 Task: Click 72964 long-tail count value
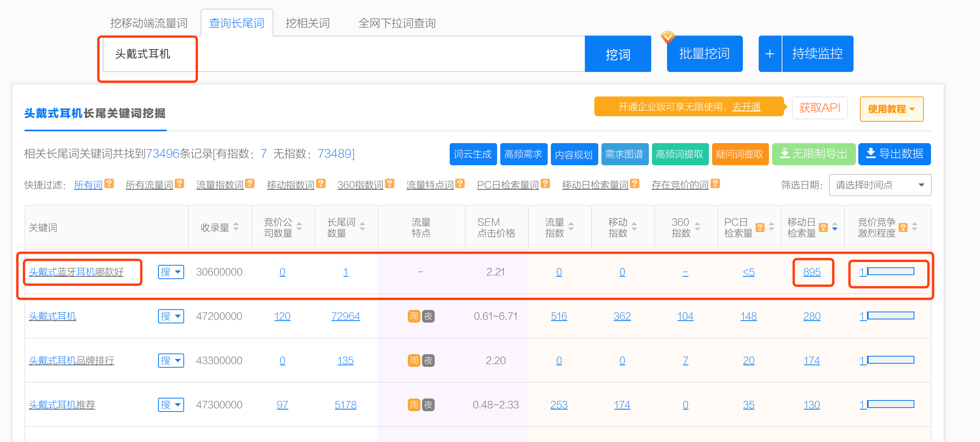click(345, 316)
